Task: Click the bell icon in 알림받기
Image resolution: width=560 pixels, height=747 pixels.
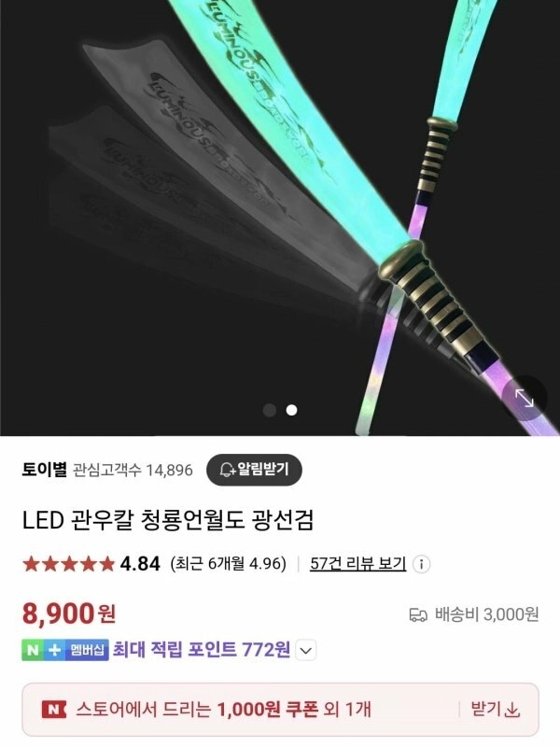Action: pyautogui.click(x=227, y=471)
